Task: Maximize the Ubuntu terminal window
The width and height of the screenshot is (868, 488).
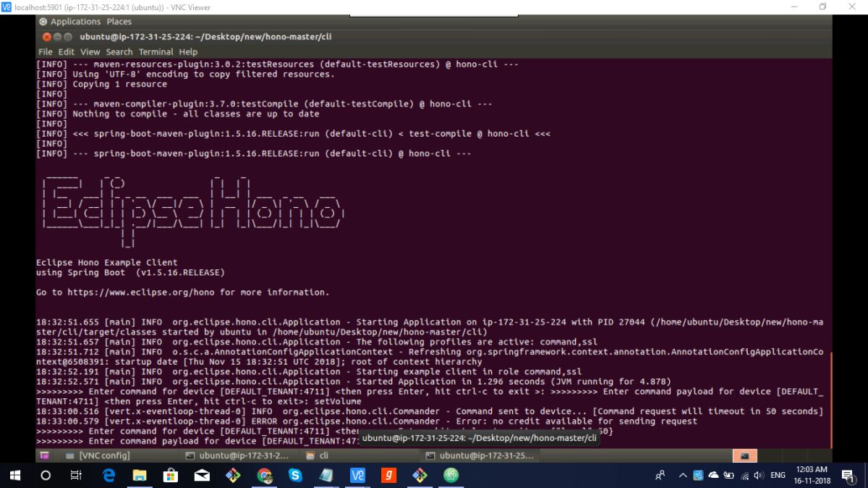Action: [x=68, y=37]
